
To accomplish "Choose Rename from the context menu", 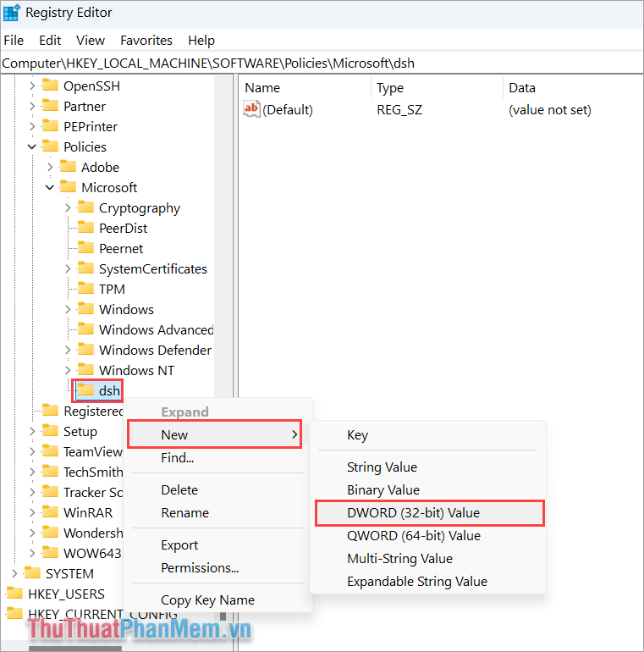I will pyautogui.click(x=217, y=512).
